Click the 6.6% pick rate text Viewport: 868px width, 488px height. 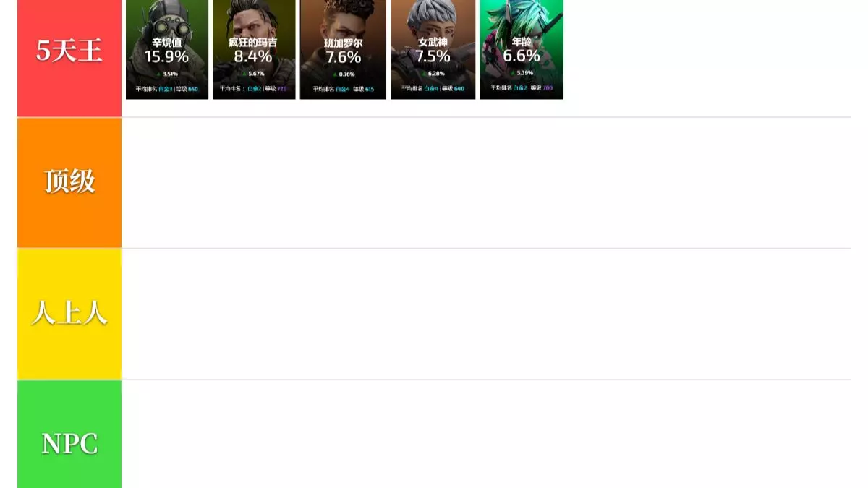point(522,56)
